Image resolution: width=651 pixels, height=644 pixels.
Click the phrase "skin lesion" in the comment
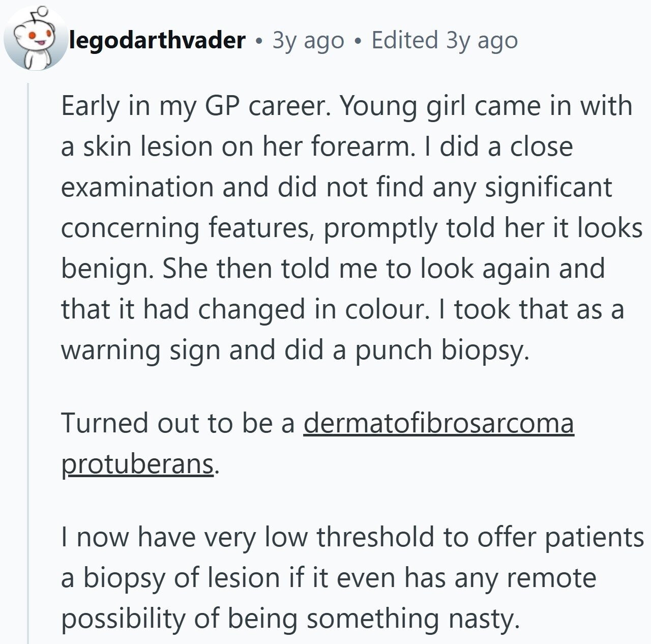tap(147, 147)
